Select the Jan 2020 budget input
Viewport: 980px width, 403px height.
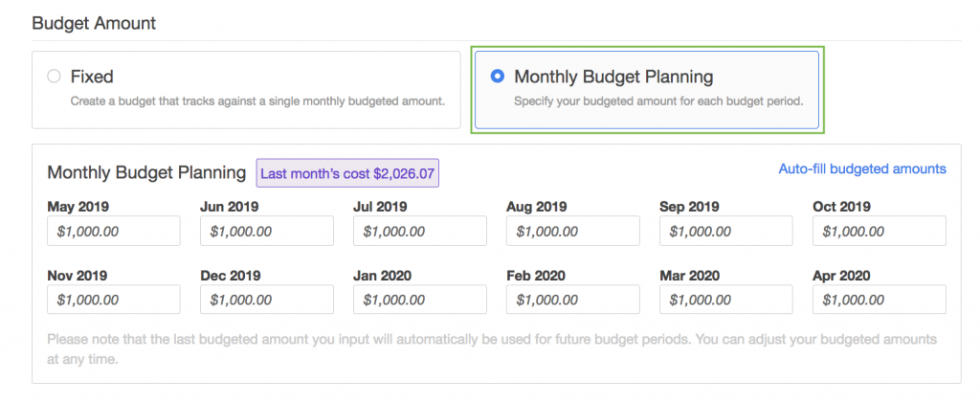pos(420,300)
